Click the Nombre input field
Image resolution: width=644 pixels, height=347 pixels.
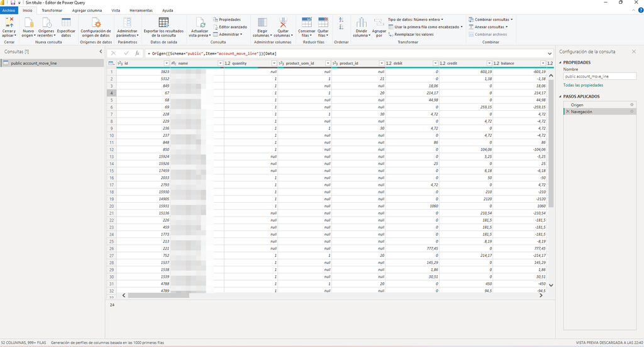pyautogui.click(x=599, y=76)
